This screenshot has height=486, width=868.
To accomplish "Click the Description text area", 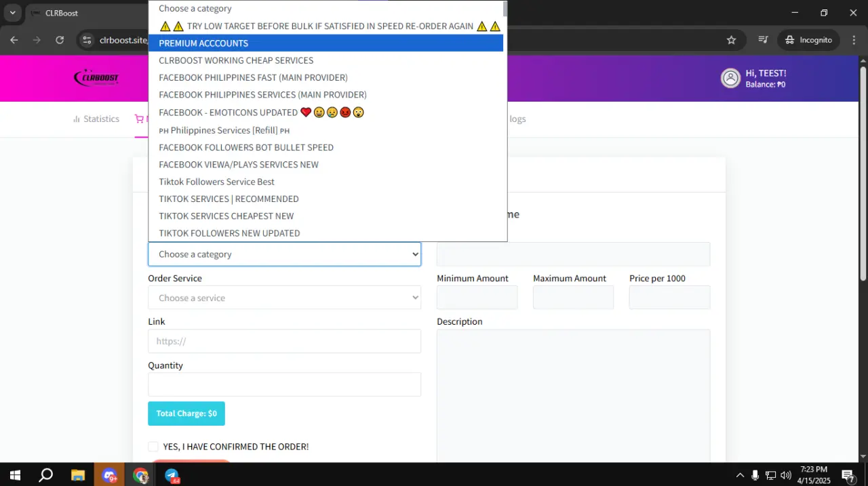I will pos(573,396).
